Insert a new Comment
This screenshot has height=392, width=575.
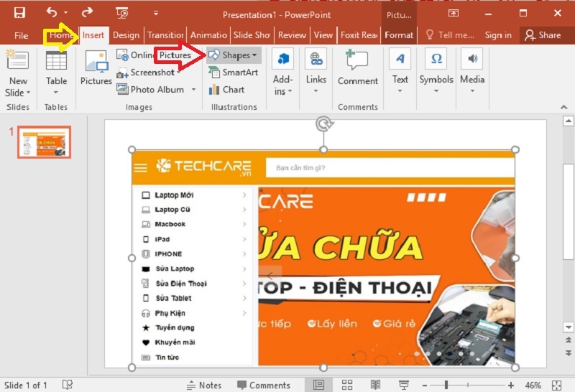click(357, 67)
